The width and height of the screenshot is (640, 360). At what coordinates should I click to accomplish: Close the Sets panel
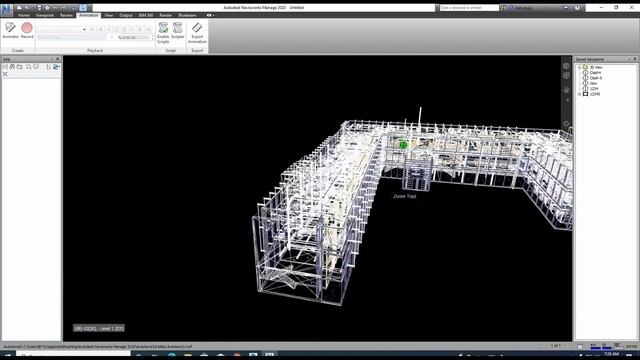tap(58, 59)
